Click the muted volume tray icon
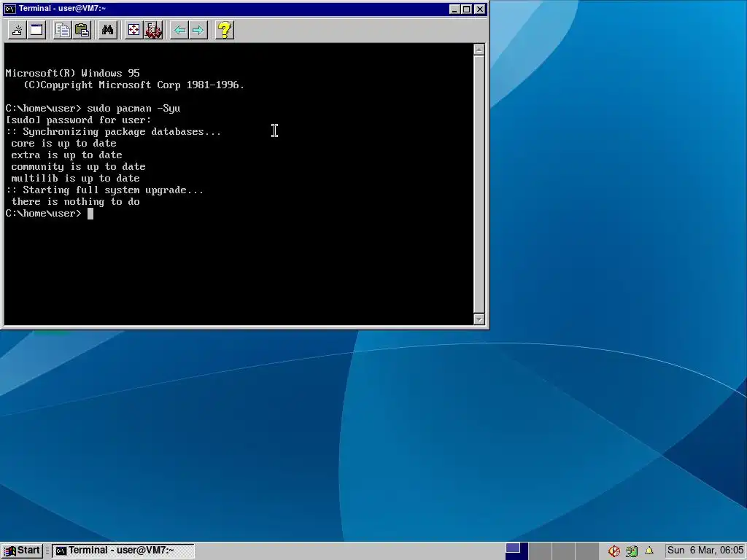The image size is (747, 560). (614, 551)
